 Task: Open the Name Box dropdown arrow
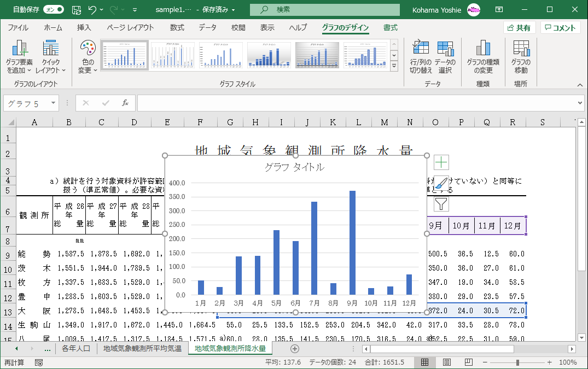[53, 103]
